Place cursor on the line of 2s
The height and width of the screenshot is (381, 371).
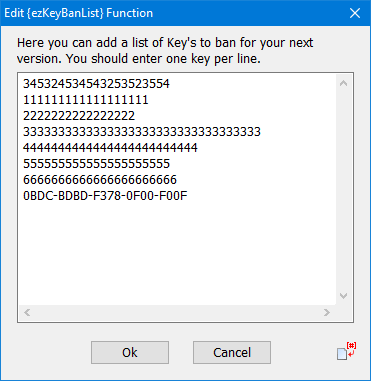click(79, 116)
